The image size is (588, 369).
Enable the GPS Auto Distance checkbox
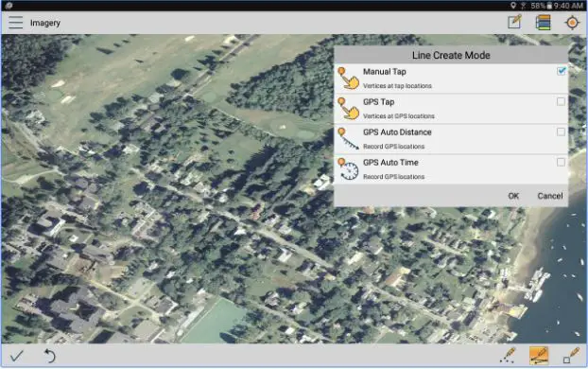pos(561,132)
